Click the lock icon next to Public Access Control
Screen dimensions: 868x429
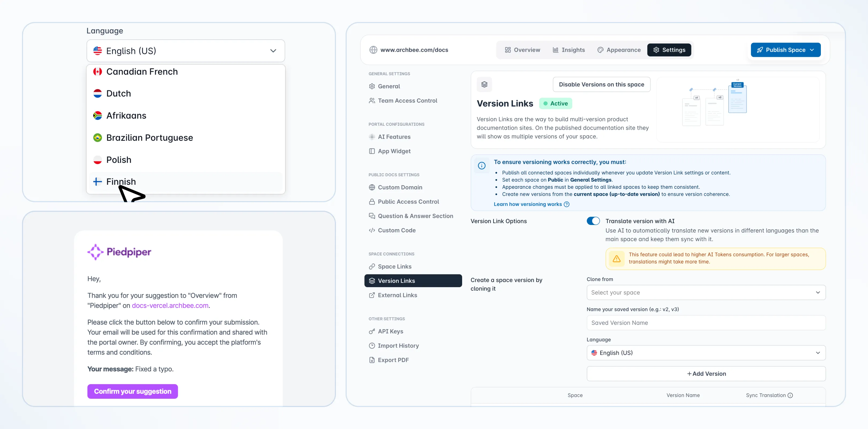[372, 202]
